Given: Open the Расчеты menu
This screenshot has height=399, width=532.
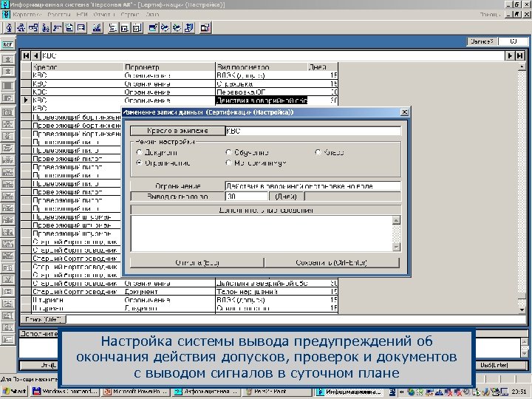Looking at the screenshot, I should point(58,15).
